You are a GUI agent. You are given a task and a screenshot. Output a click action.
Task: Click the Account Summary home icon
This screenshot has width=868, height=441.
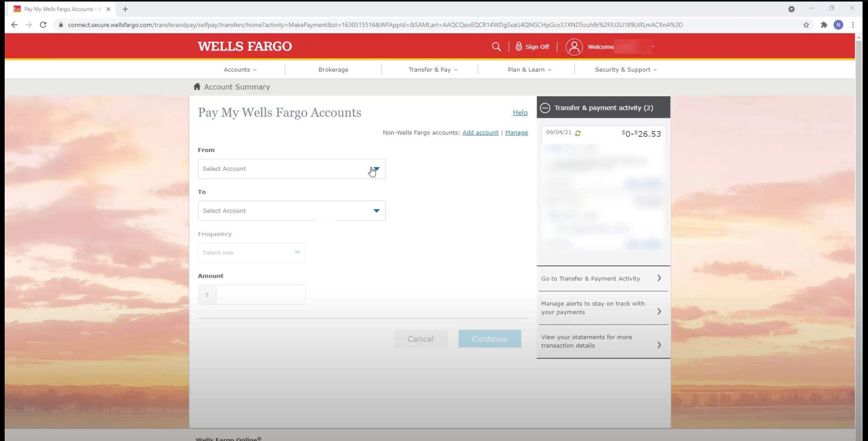[197, 87]
